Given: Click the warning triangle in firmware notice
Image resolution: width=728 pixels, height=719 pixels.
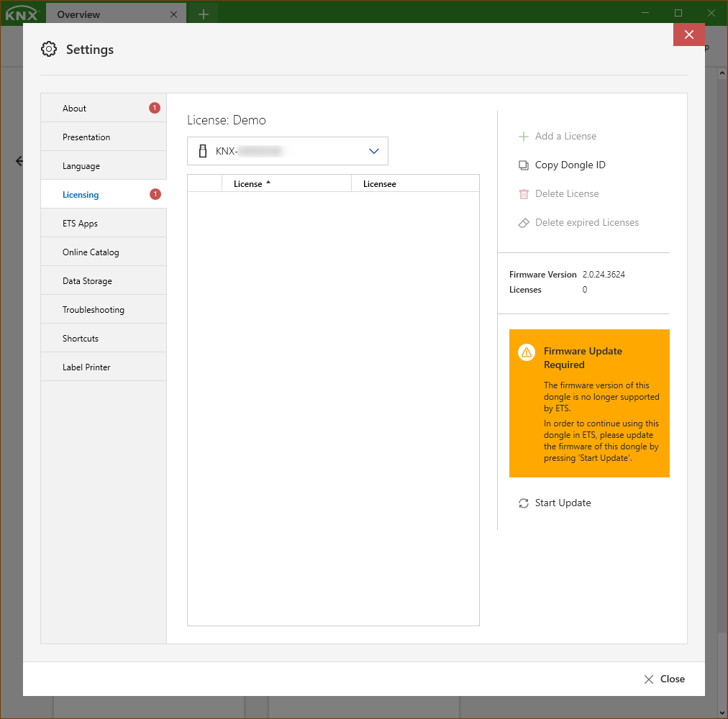Looking at the screenshot, I should tap(526, 353).
